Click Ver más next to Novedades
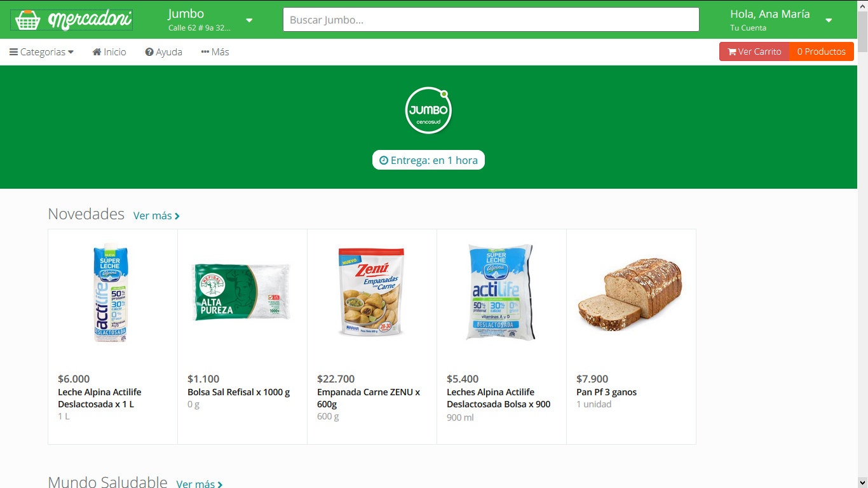This screenshot has width=868, height=488. tap(156, 216)
